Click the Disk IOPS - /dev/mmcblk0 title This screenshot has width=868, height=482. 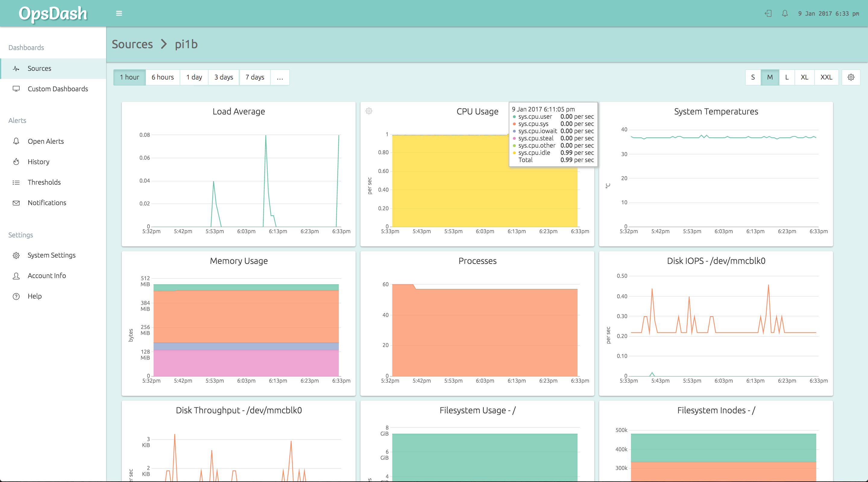pos(716,261)
